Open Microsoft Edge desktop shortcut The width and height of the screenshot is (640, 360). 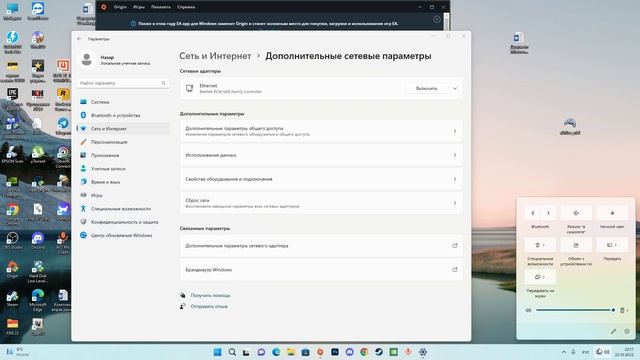click(x=38, y=300)
